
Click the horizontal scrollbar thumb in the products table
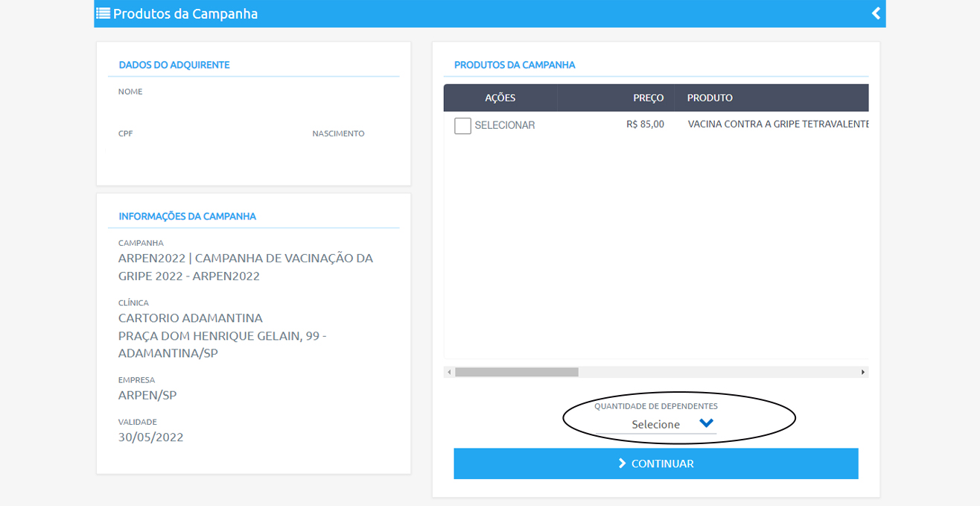click(x=516, y=372)
